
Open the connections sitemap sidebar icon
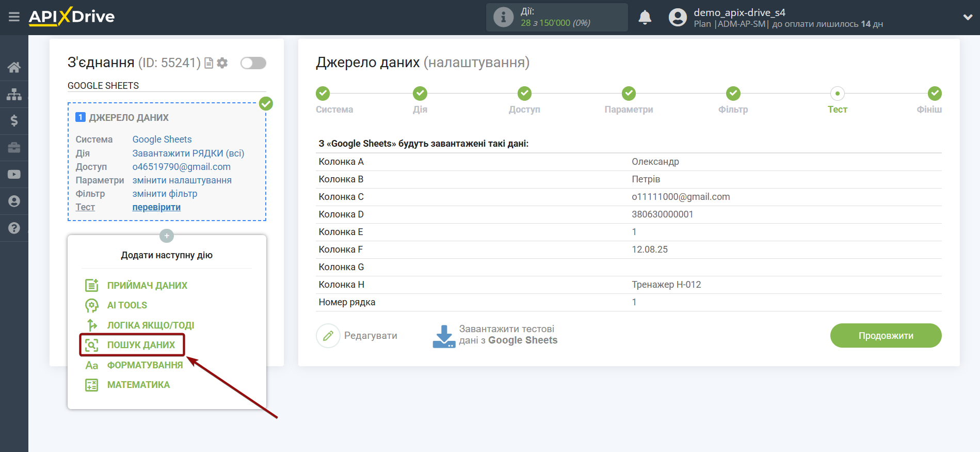click(14, 94)
